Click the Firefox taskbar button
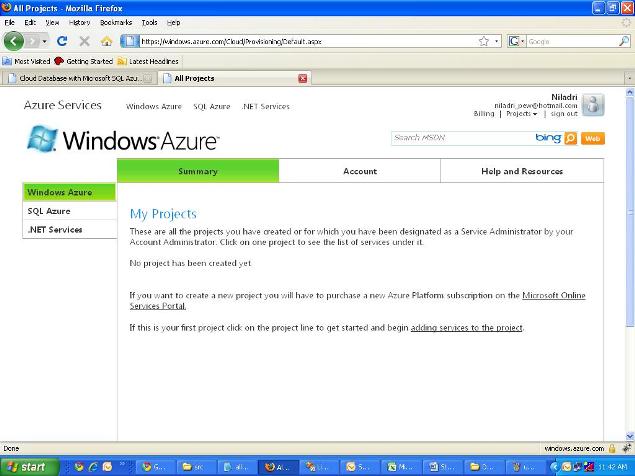The image size is (635, 476). pos(278,467)
